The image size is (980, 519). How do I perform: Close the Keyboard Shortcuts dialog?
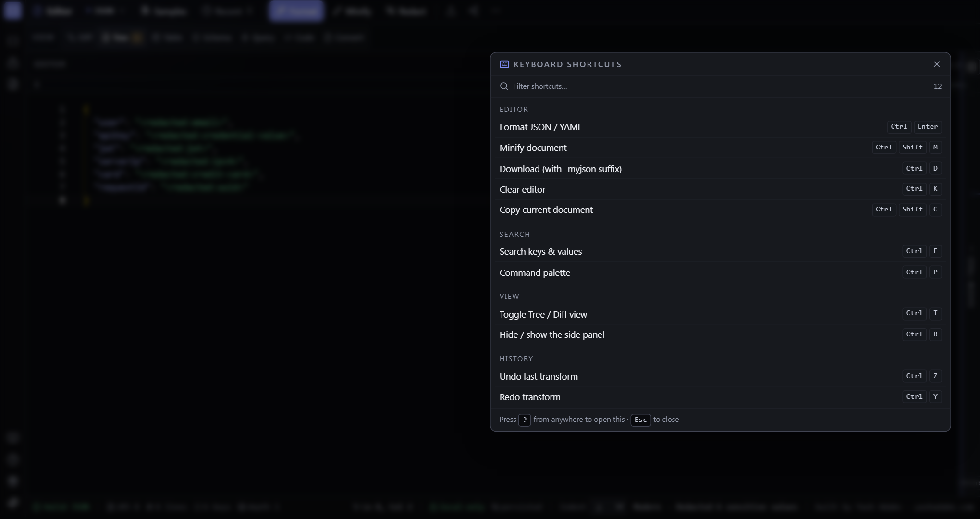tap(936, 64)
